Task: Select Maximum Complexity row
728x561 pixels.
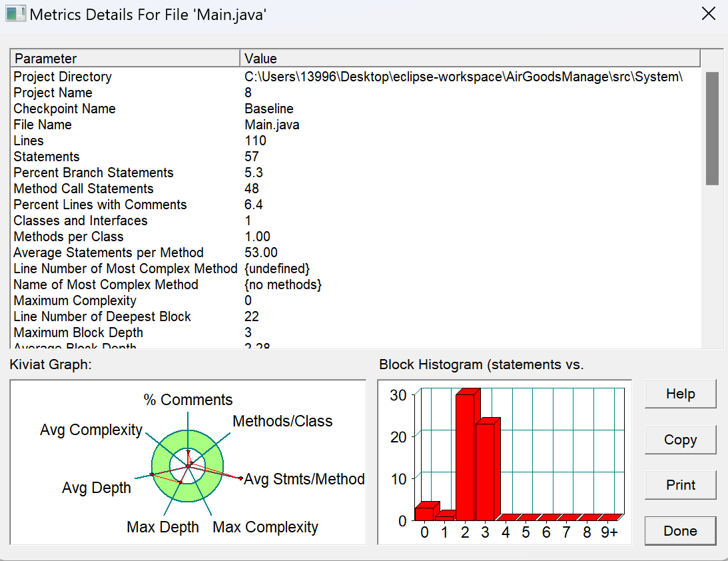Action: pos(355,300)
